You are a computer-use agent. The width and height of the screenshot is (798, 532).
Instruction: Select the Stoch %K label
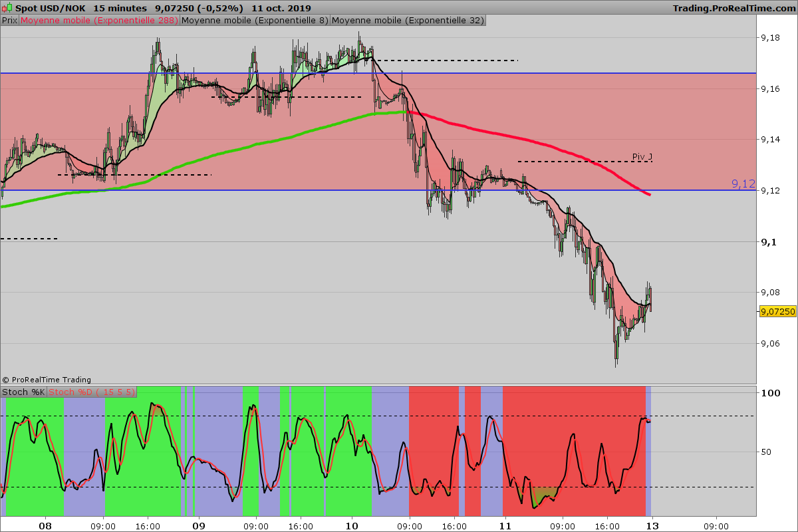click(23, 392)
